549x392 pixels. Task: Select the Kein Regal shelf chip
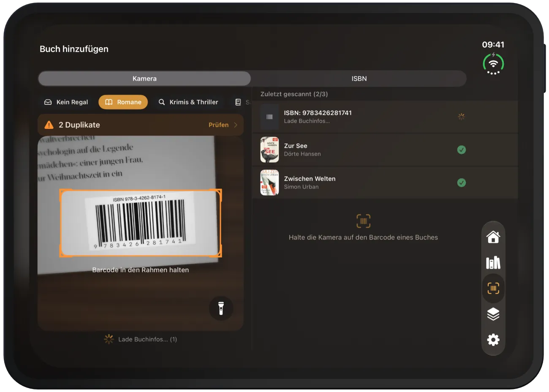click(x=66, y=102)
